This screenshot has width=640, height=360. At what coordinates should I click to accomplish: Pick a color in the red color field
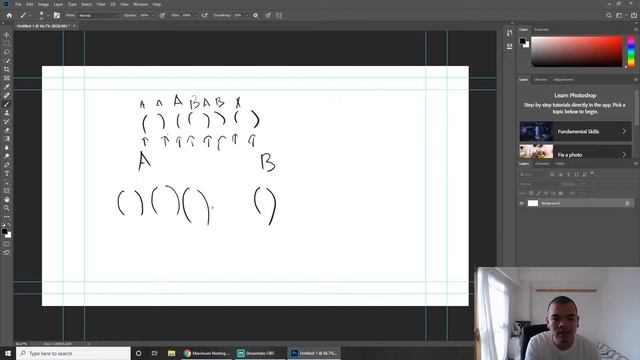(x=576, y=51)
